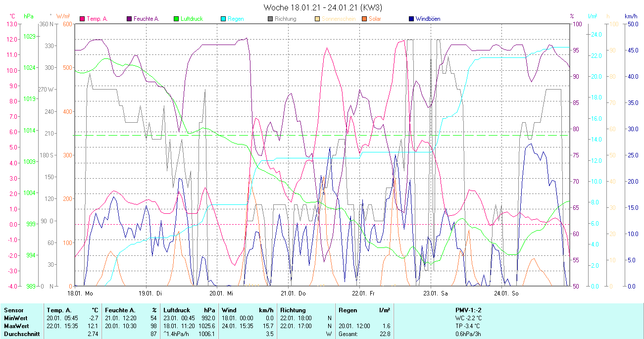Click the wind chill readout 'WC -2.2 °C'
Viewport: 644px width, 339px height.
point(468,318)
